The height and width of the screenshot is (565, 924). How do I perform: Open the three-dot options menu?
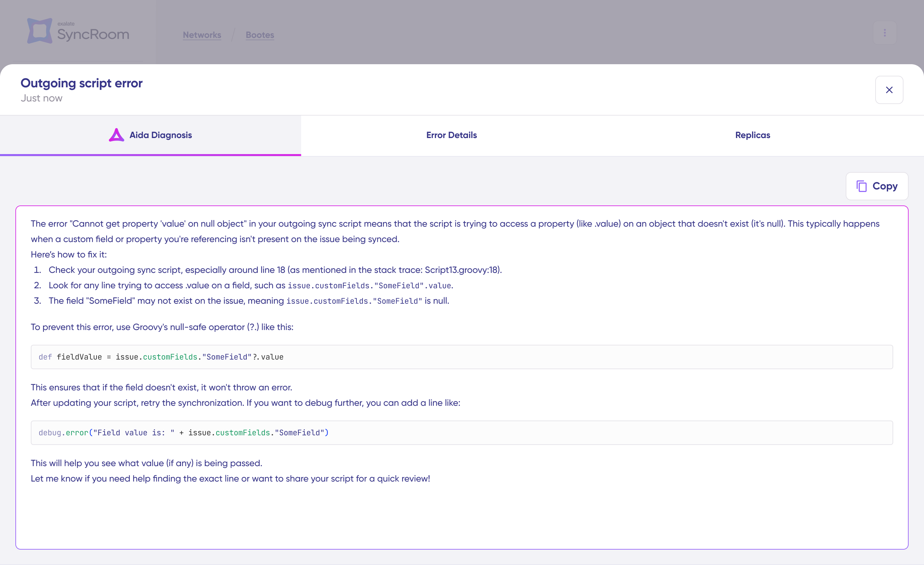(884, 33)
